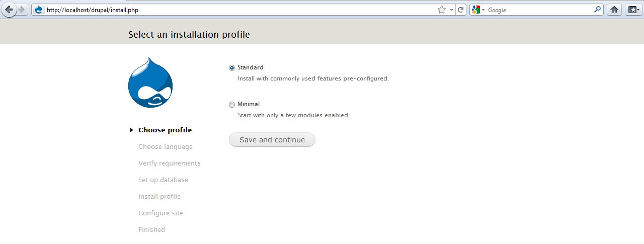
Task: Click the "Verify requirements" step label
Action: pos(169,163)
